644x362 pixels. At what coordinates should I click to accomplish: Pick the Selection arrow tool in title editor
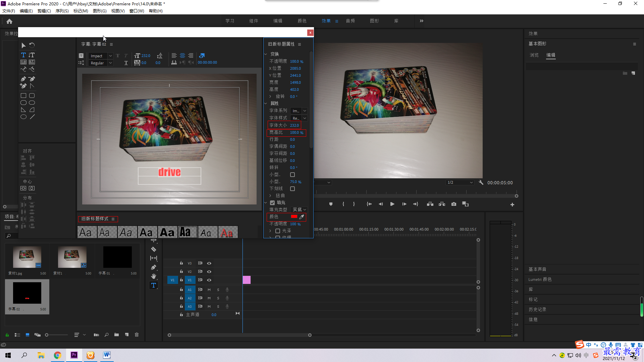point(23,45)
